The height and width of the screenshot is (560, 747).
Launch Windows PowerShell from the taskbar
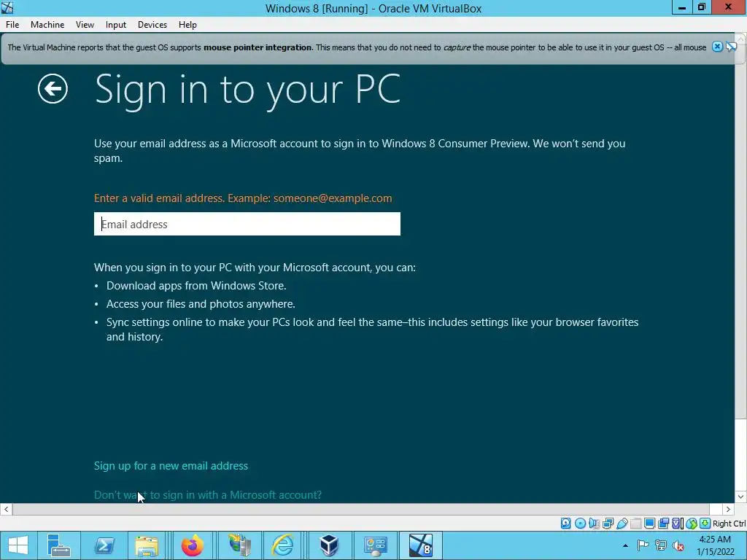[104, 545]
